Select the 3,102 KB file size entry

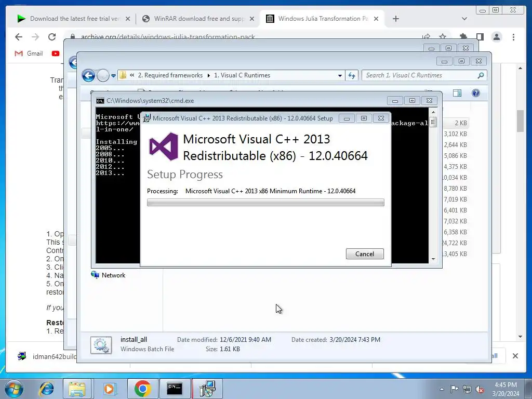point(455,134)
